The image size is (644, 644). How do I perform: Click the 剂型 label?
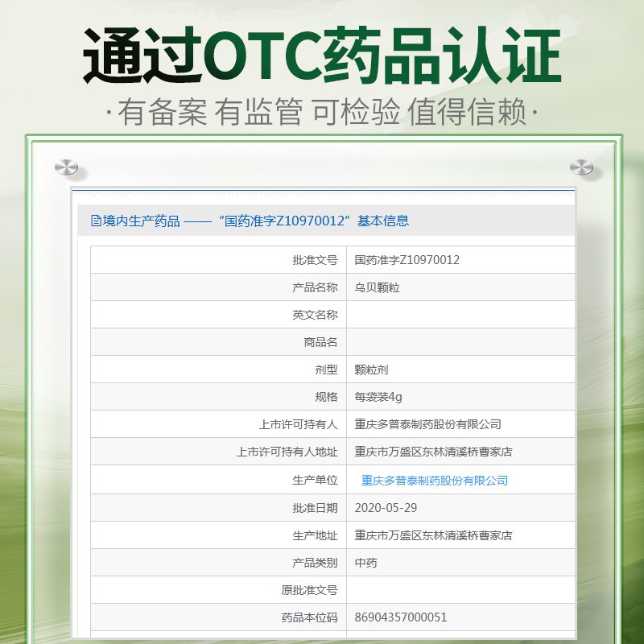[x=326, y=369]
